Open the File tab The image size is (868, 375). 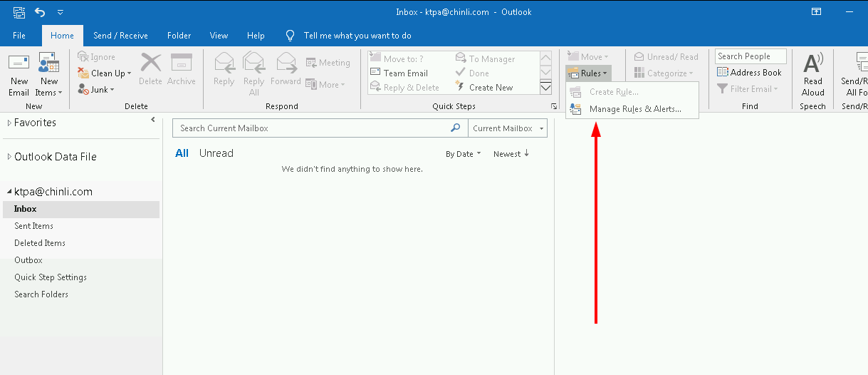tap(19, 36)
